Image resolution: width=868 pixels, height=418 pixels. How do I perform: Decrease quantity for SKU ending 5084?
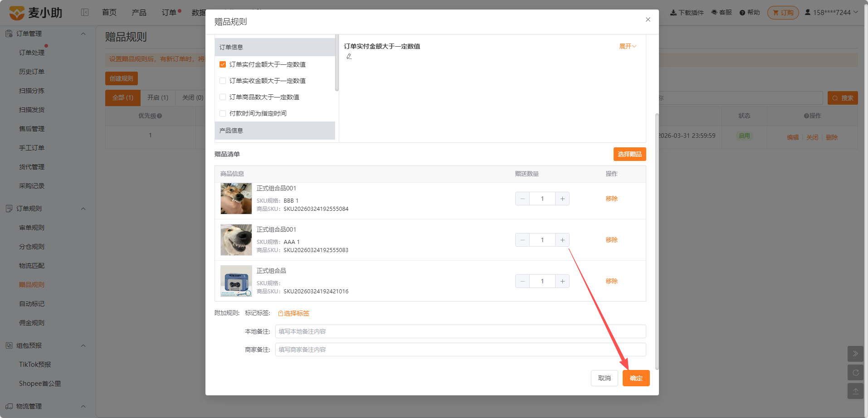(522, 199)
